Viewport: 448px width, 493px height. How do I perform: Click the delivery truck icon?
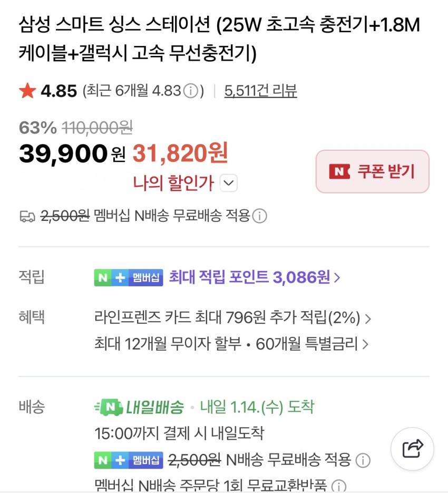point(27,216)
